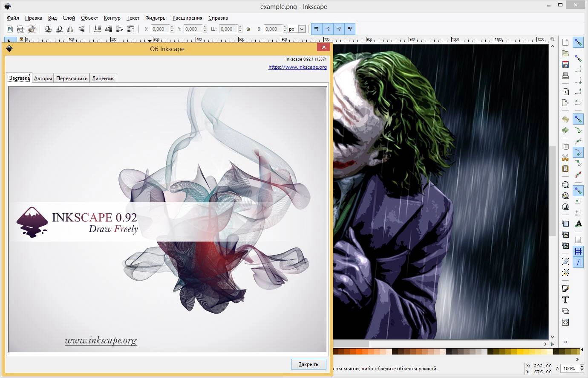
Task: Open the https://www.inkscape.org link
Action: coord(297,67)
